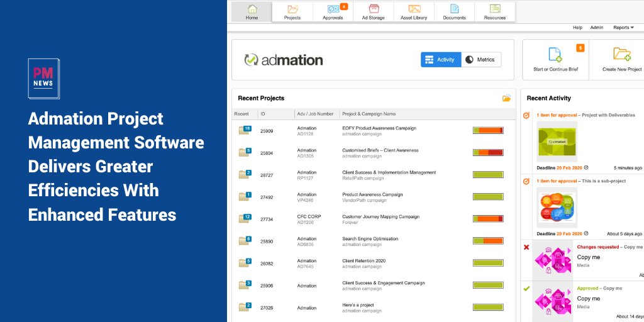Open the Admin link
This screenshot has height=322, width=644.
pyautogui.click(x=597, y=28)
